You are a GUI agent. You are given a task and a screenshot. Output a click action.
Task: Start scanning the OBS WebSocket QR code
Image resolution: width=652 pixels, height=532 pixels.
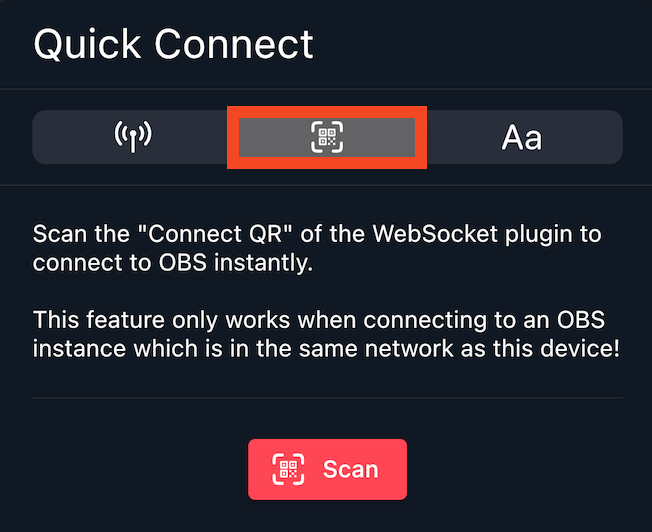click(327, 469)
